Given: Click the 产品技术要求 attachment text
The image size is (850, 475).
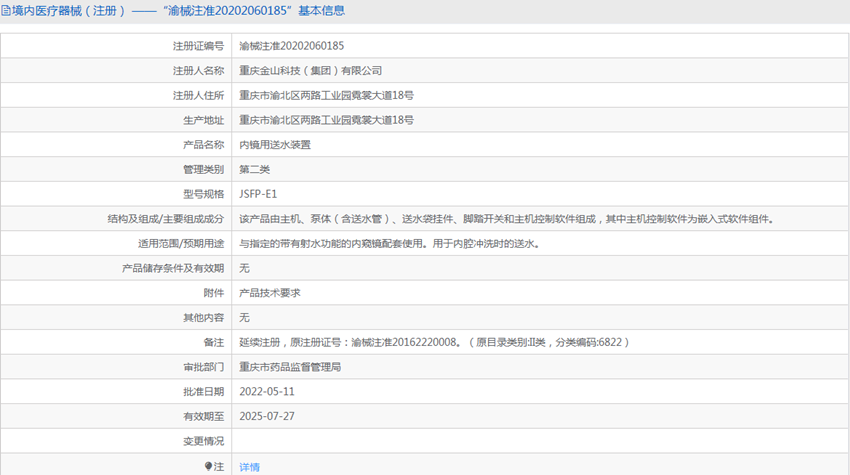Looking at the screenshot, I should (270, 293).
